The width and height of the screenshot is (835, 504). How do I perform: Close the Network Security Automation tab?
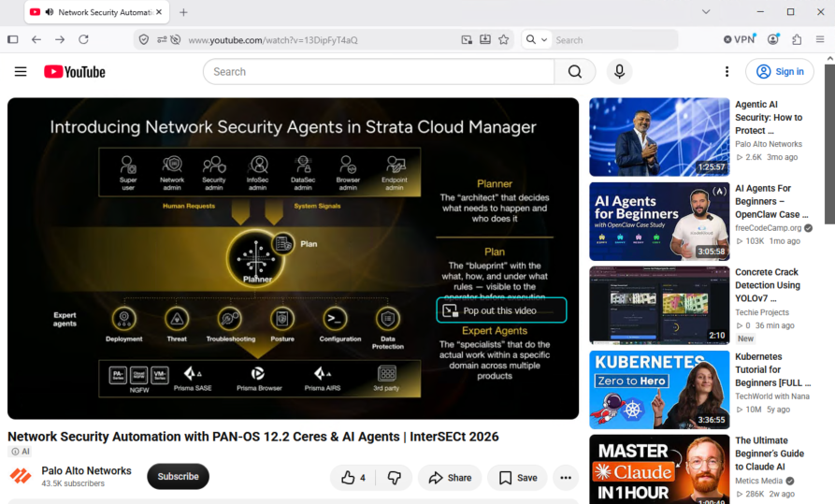pos(159,12)
